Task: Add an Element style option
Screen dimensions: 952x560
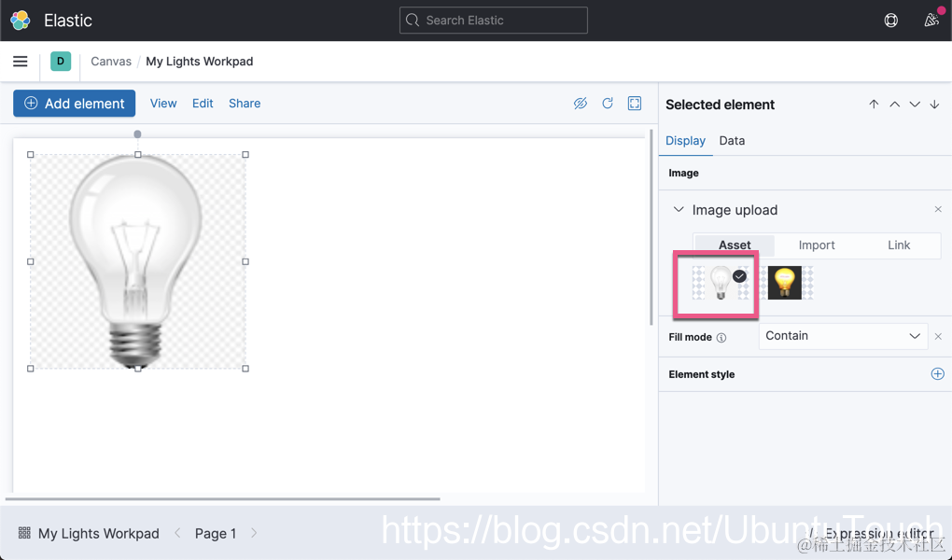Action: coord(937,374)
